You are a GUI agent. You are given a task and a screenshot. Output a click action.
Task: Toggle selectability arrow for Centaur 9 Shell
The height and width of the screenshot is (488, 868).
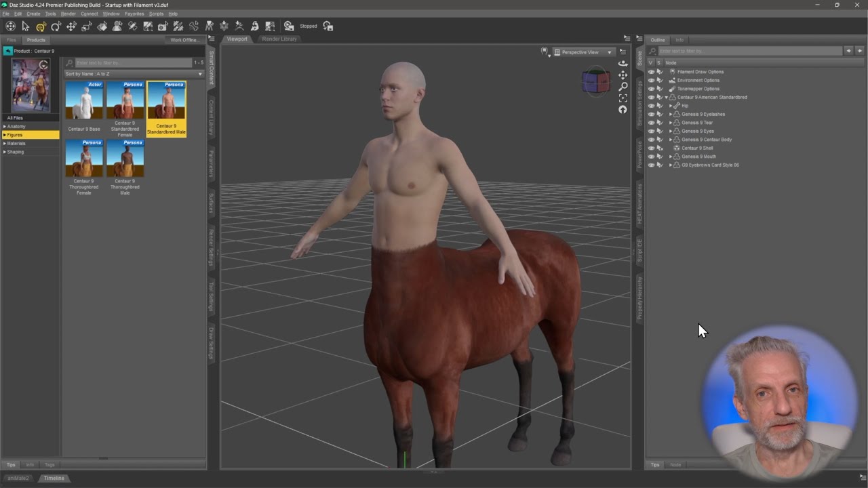click(x=659, y=148)
